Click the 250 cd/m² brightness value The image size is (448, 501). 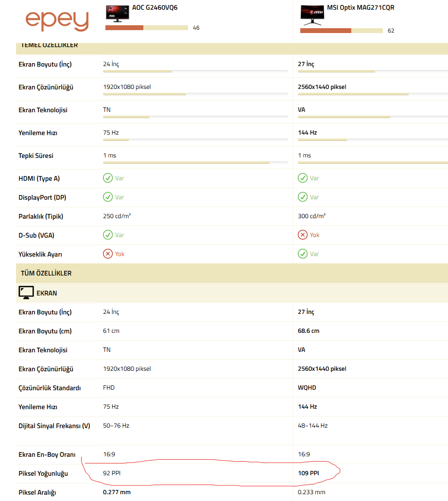tap(117, 216)
